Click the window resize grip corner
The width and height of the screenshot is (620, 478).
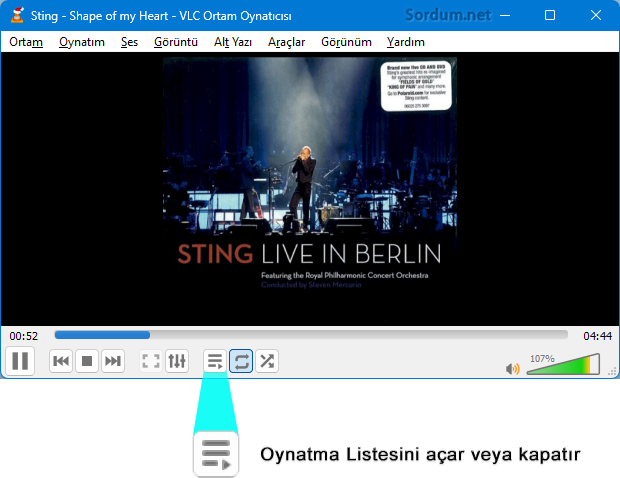612,371
